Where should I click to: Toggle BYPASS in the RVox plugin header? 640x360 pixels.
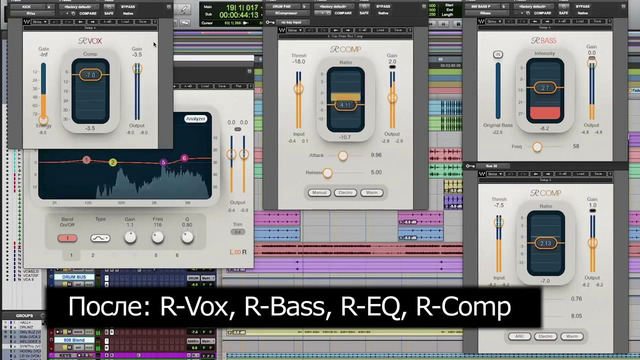[128, 7]
